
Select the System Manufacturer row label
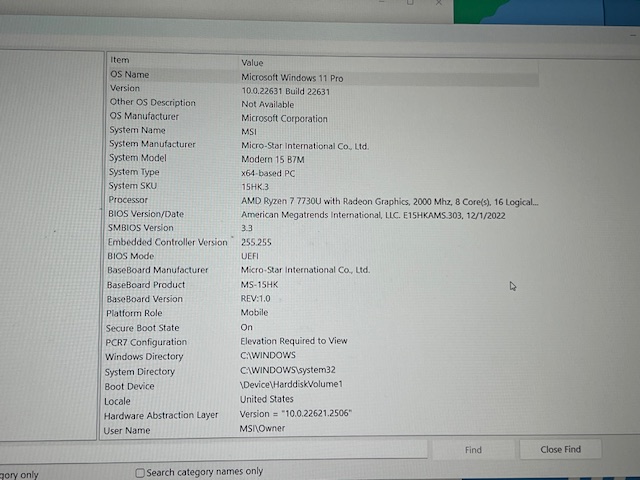[x=152, y=144]
